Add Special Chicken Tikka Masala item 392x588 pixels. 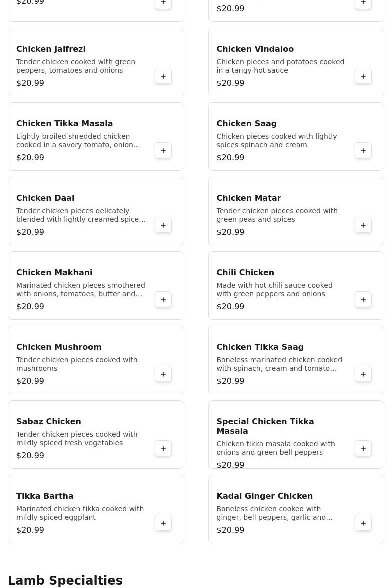point(363,449)
